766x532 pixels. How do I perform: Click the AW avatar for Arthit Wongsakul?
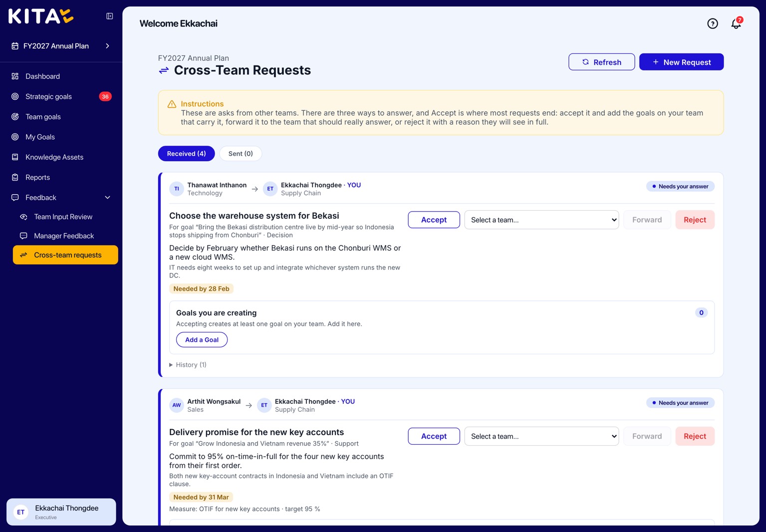[177, 405]
